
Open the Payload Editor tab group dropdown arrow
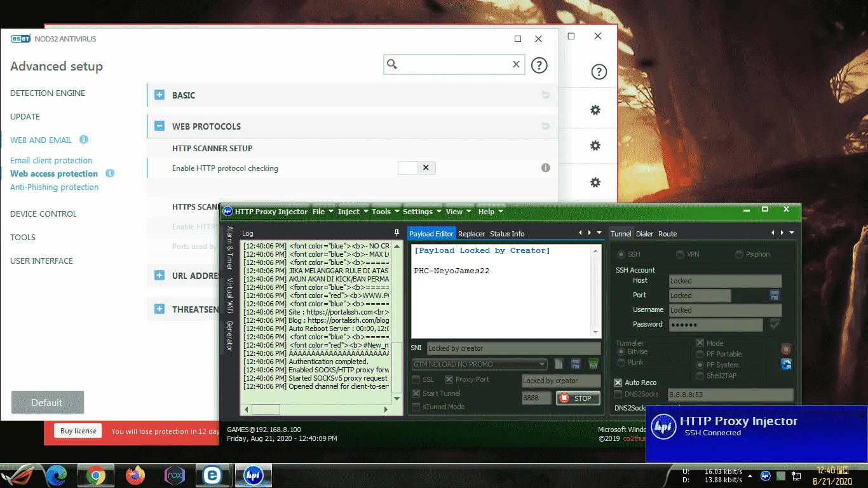click(599, 233)
